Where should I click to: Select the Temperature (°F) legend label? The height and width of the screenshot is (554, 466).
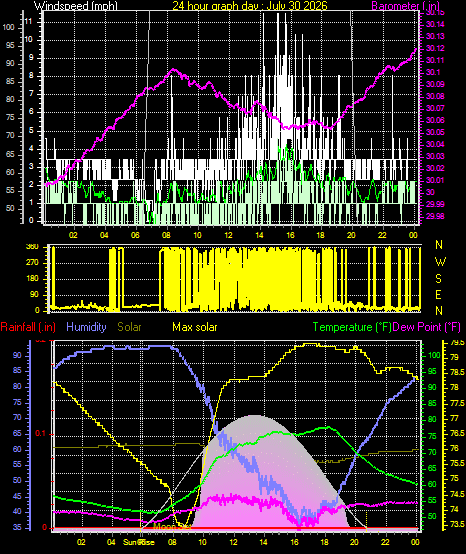pos(352,327)
